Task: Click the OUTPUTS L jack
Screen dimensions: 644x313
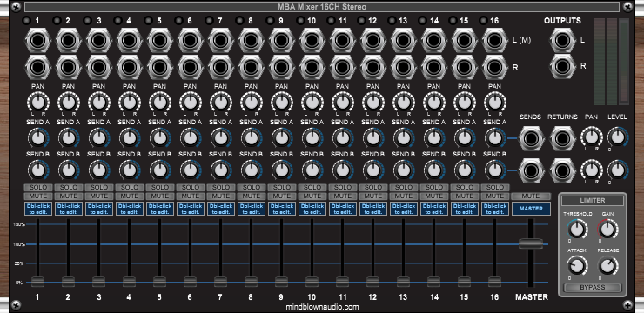Action: coord(563,41)
